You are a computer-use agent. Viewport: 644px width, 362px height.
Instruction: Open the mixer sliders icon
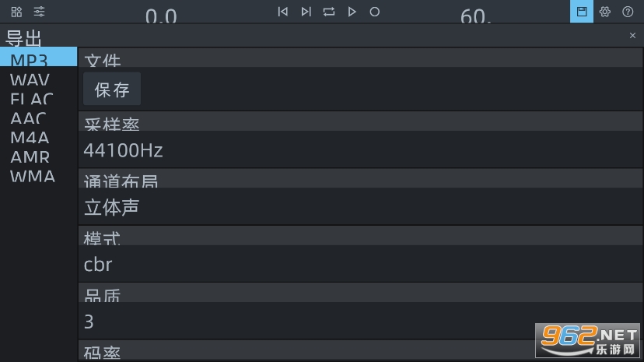[40, 12]
